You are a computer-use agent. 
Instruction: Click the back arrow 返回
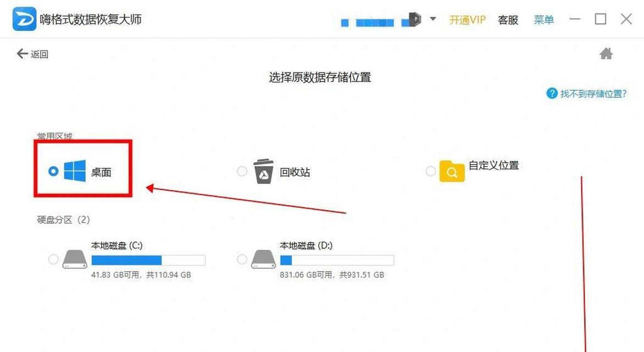[x=32, y=54]
